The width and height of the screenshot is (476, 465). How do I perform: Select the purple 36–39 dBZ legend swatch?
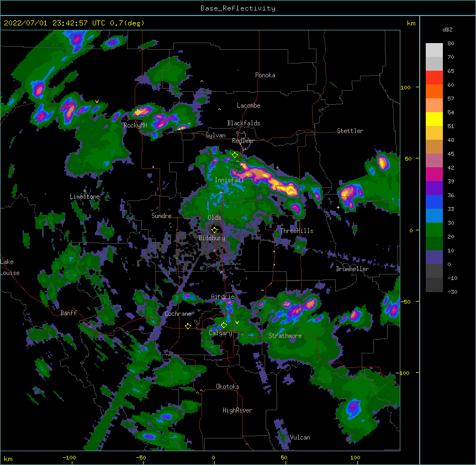(434, 188)
